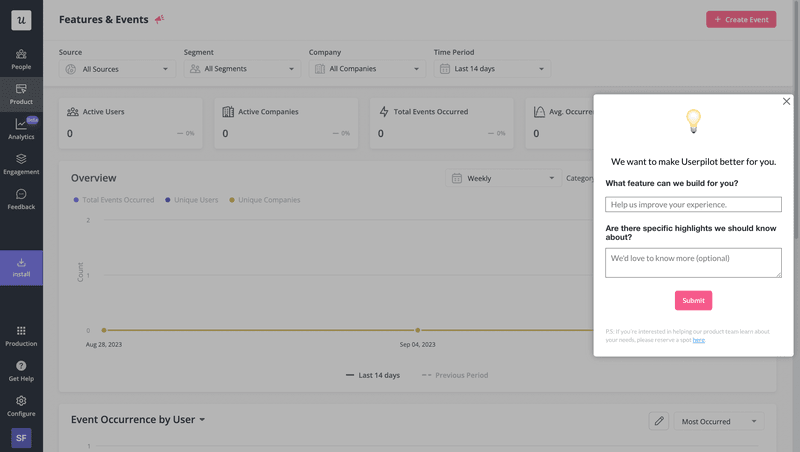Go to Analytics in the sidebar

21,129
